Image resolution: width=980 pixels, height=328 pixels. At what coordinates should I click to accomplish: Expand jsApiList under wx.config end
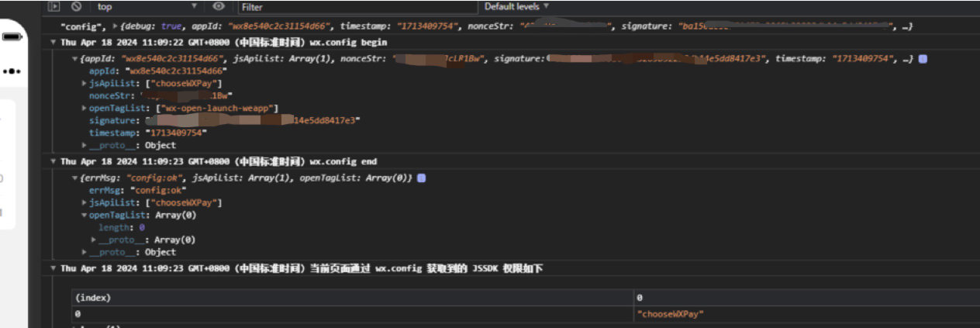85,202
